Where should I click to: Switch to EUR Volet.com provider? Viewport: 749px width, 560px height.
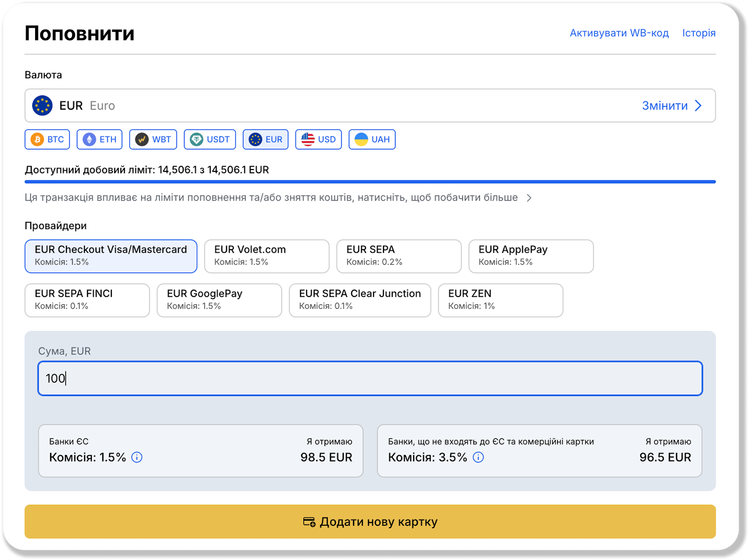267,256
